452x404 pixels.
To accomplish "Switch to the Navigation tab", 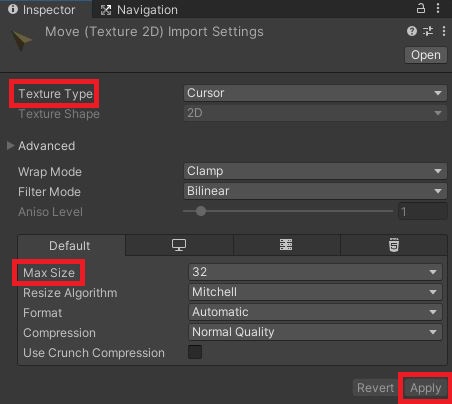I will tap(139, 10).
